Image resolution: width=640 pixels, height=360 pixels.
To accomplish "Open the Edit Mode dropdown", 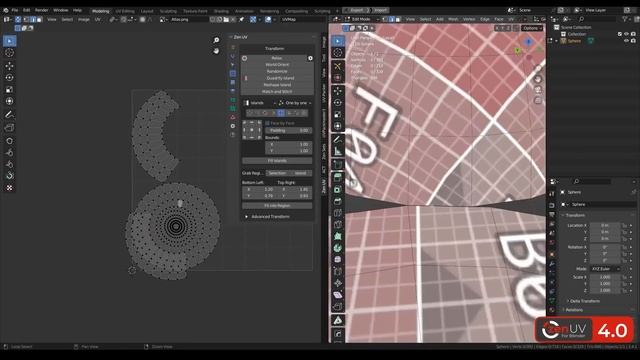I will pyautogui.click(x=362, y=19).
